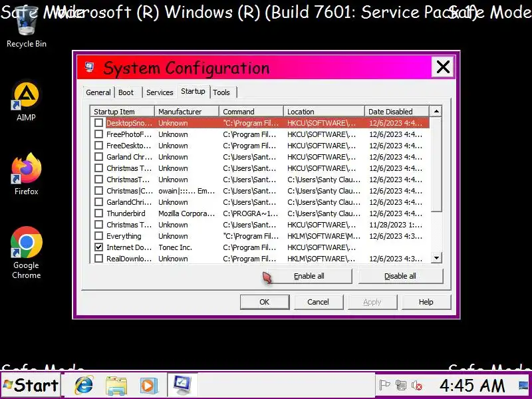Click the owain|:::... Em... manufacturer cell

[x=186, y=191]
